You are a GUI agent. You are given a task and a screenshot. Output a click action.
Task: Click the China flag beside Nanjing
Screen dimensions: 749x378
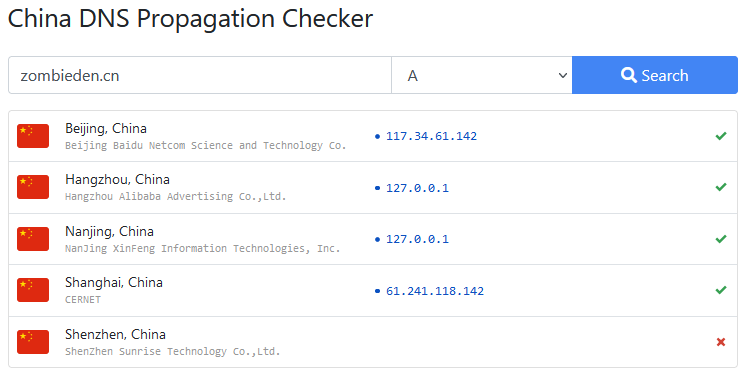pyautogui.click(x=33, y=239)
